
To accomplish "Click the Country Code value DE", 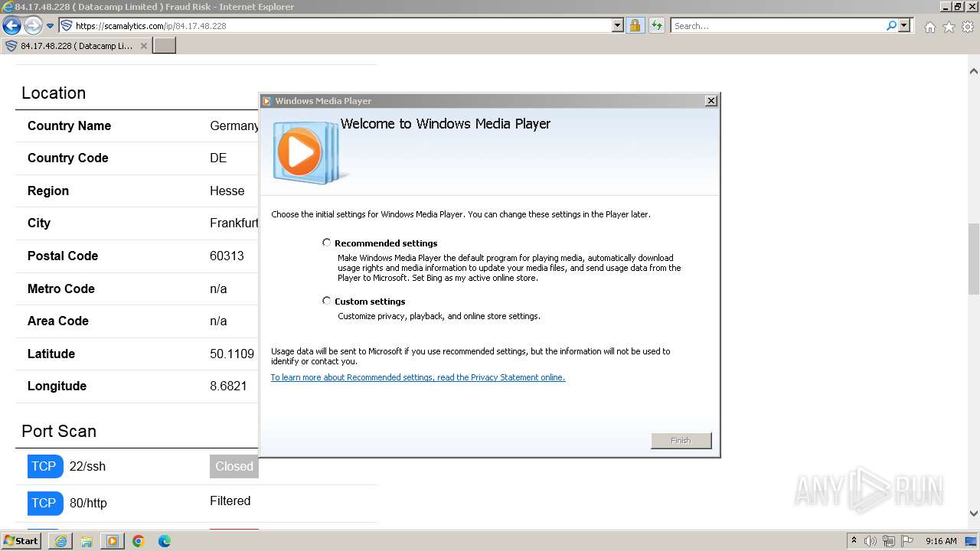I will [218, 158].
